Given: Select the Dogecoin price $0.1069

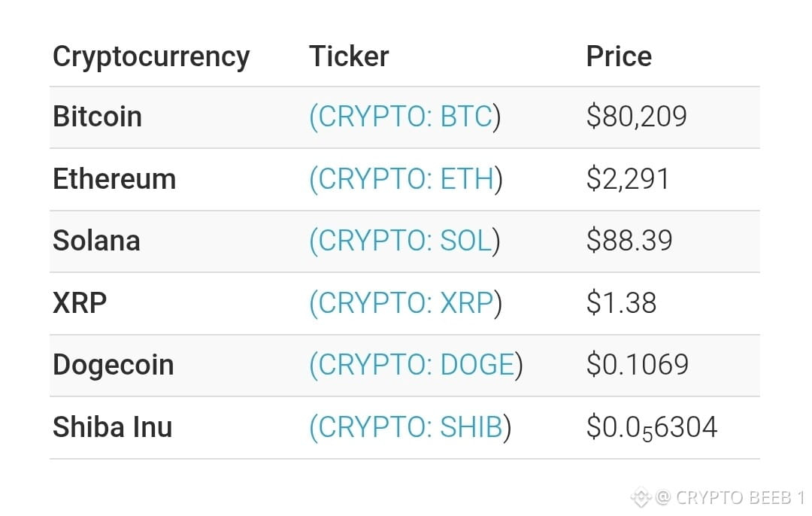Looking at the screenshot, I should 638,365.
